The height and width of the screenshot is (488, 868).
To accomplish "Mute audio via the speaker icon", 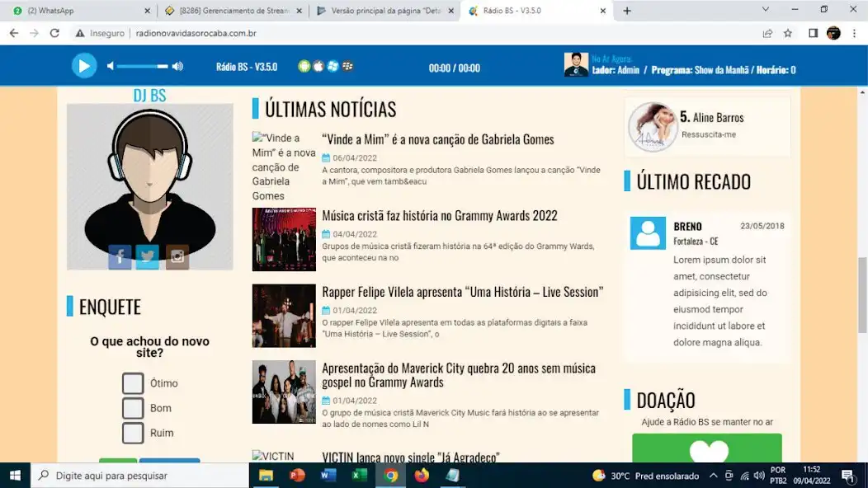I will pos(110,65).
